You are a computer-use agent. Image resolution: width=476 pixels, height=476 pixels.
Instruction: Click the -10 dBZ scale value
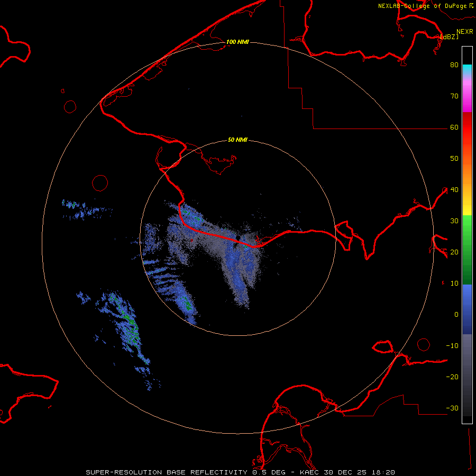click(452, 345)
